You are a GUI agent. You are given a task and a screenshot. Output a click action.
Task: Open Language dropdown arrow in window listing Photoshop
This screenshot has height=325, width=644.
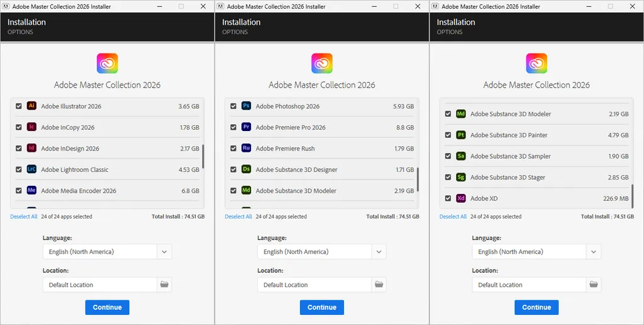point(379,252)
